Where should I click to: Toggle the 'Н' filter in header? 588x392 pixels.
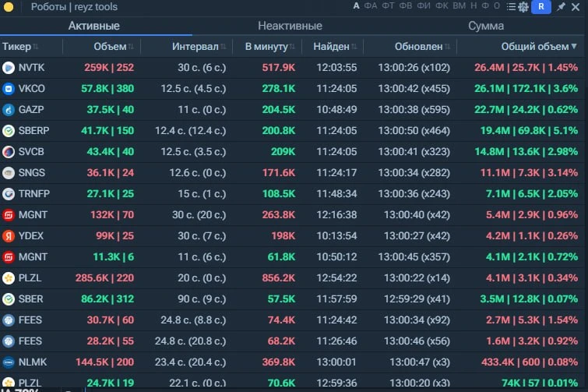474,6
